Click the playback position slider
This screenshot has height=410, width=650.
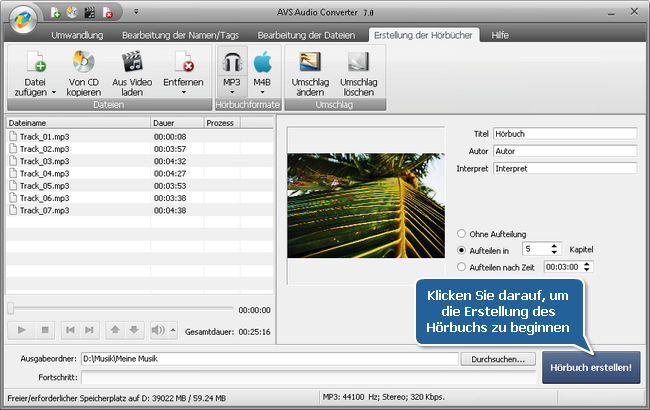click(x=120, y=309)
